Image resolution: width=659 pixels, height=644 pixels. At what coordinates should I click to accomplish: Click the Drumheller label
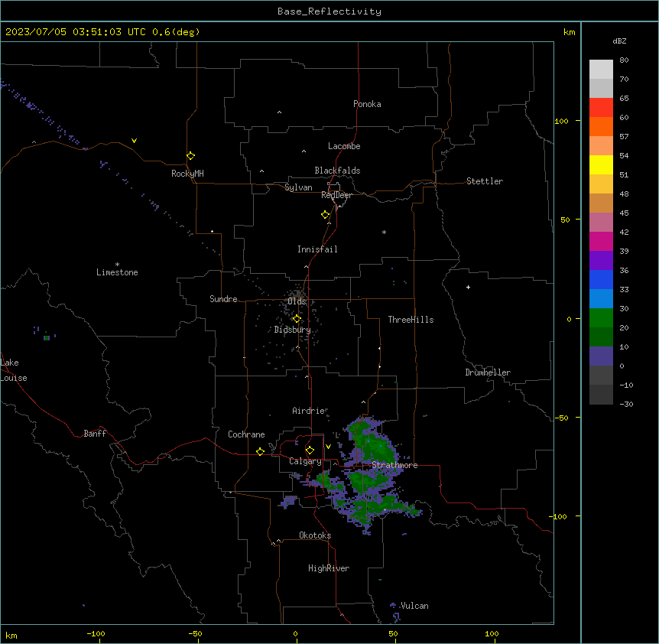coord(488,372)
